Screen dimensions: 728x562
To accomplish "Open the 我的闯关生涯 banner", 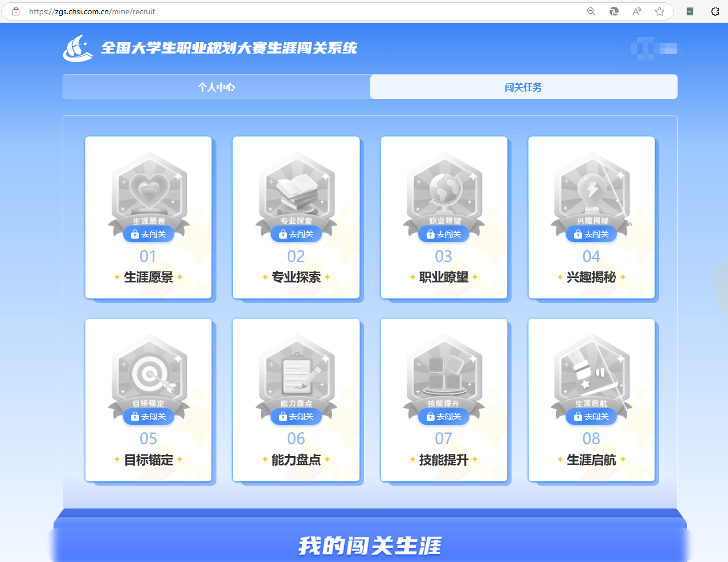I will (369, 544).
